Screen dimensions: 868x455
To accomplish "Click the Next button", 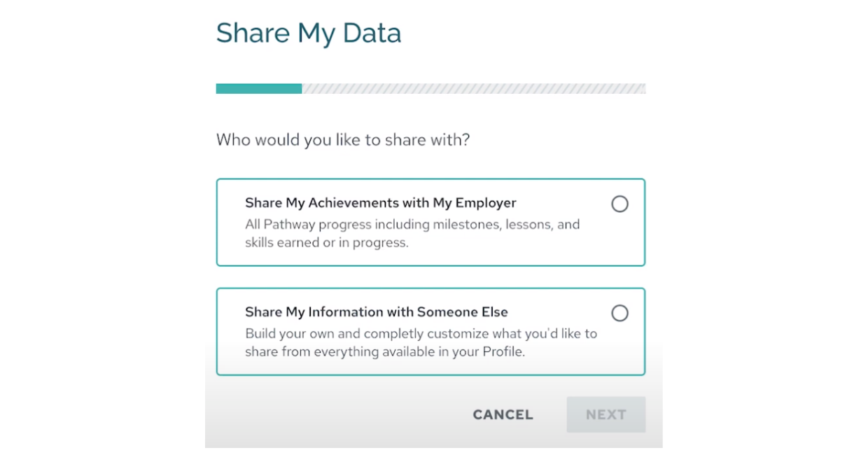I will click(605, 414).
